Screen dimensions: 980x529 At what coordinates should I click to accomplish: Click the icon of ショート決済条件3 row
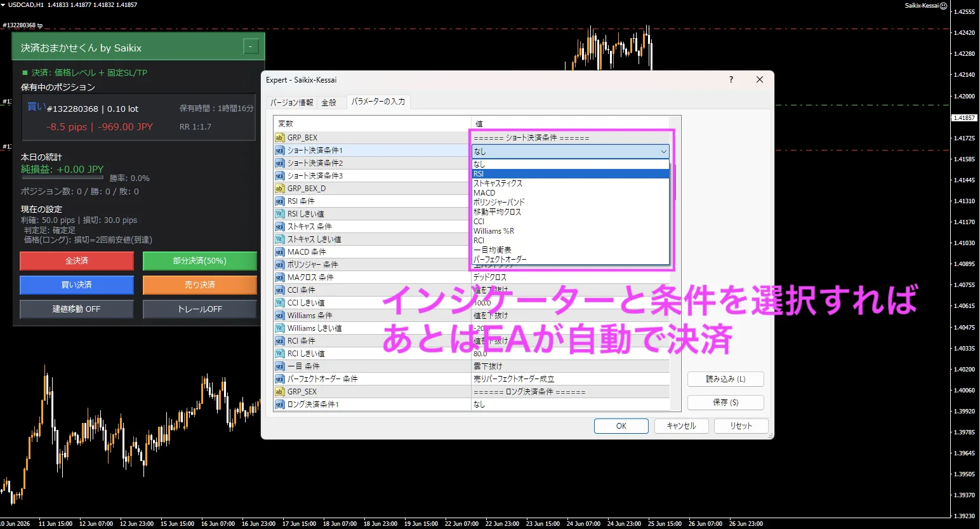point(279,176)
